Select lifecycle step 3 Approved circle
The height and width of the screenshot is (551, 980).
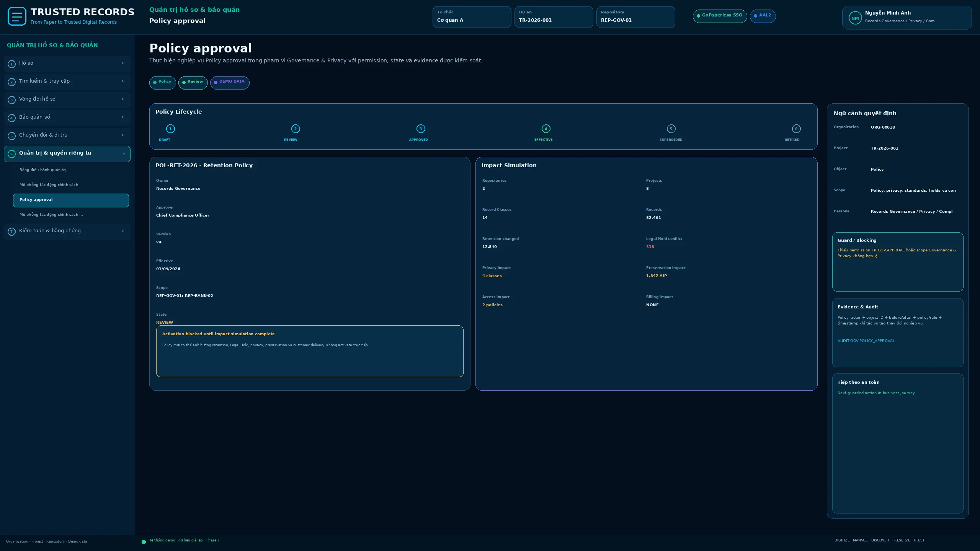point(421,129)
